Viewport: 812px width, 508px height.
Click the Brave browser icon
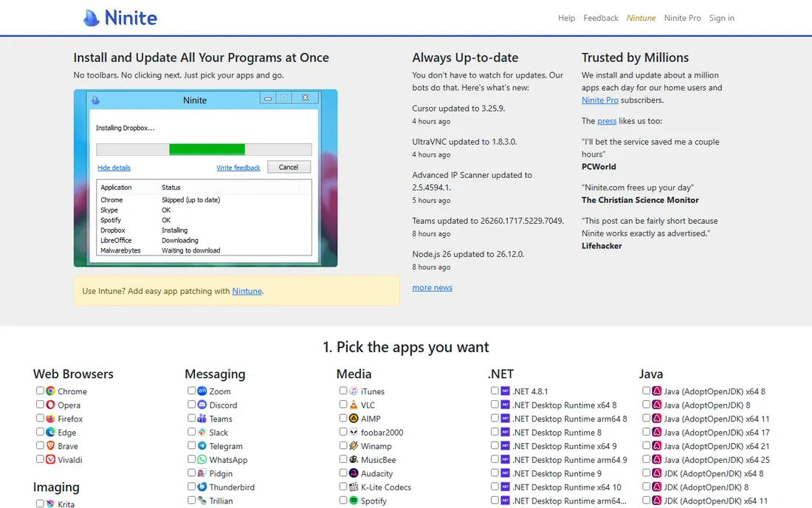click(50, 445)
